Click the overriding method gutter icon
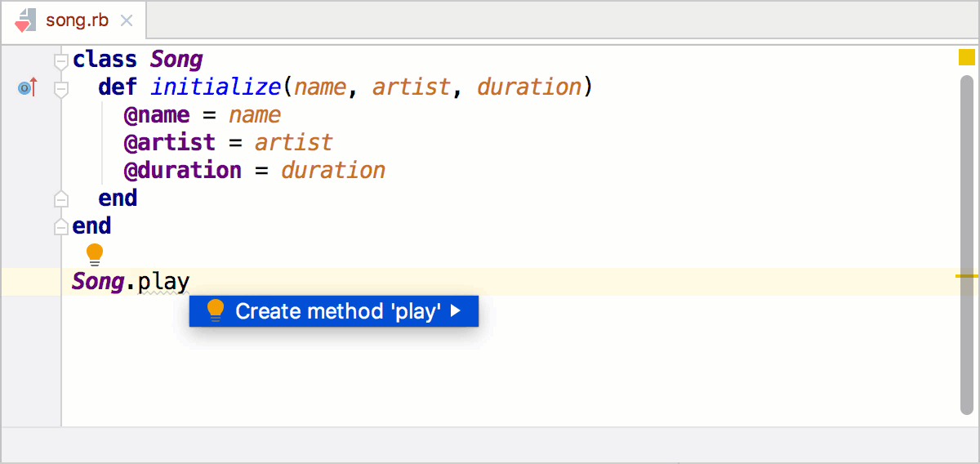 coord(27,87)
